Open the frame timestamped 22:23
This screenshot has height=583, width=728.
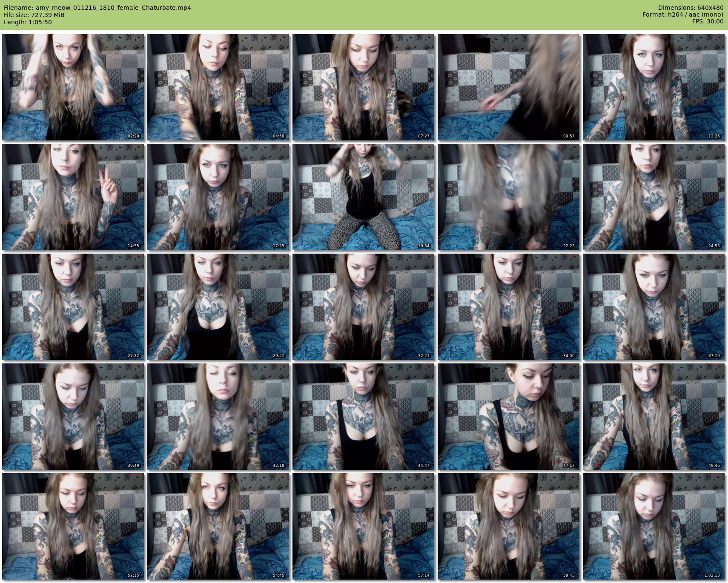[x=509, y=197]
